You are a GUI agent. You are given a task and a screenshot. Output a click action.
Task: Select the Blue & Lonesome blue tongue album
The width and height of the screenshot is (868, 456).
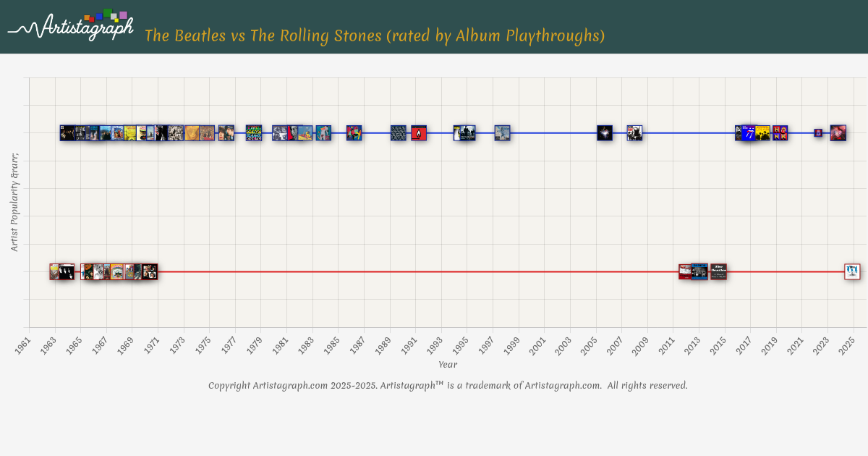point(749,133)
